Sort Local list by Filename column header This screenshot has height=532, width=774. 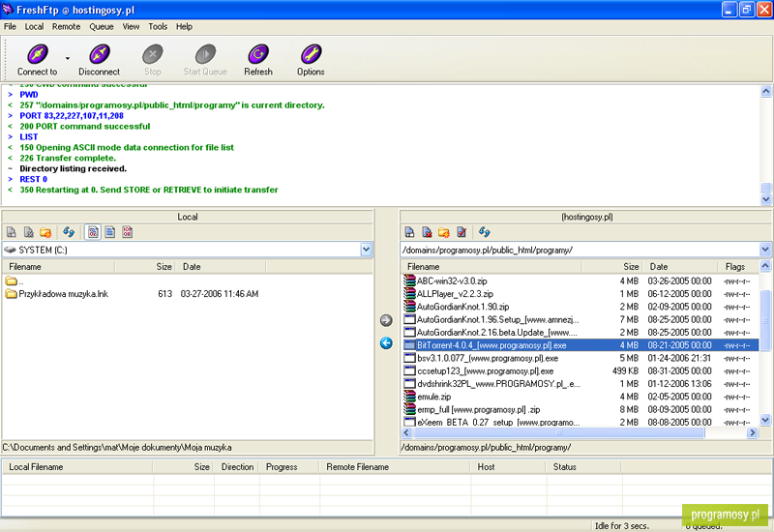(59, 267)
